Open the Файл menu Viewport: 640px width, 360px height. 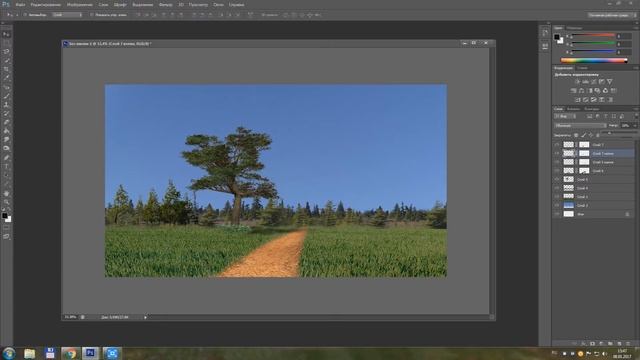pos(20,4)
